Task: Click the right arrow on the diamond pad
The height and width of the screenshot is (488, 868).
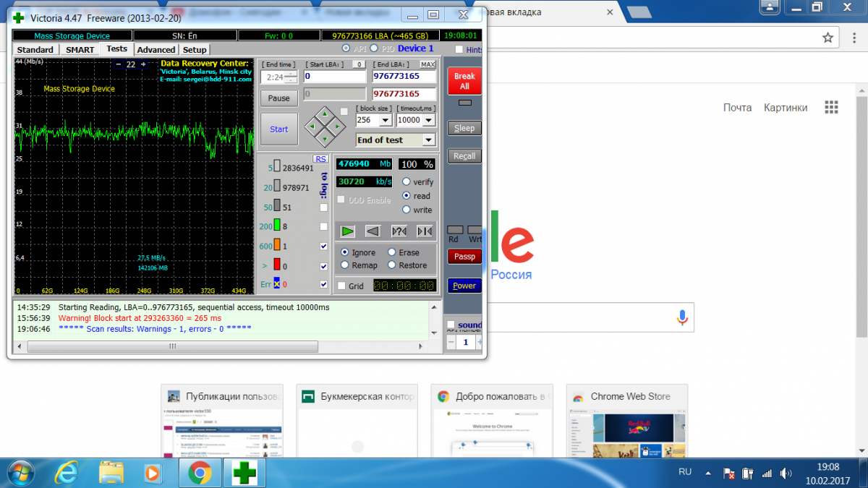Action: 336,126
